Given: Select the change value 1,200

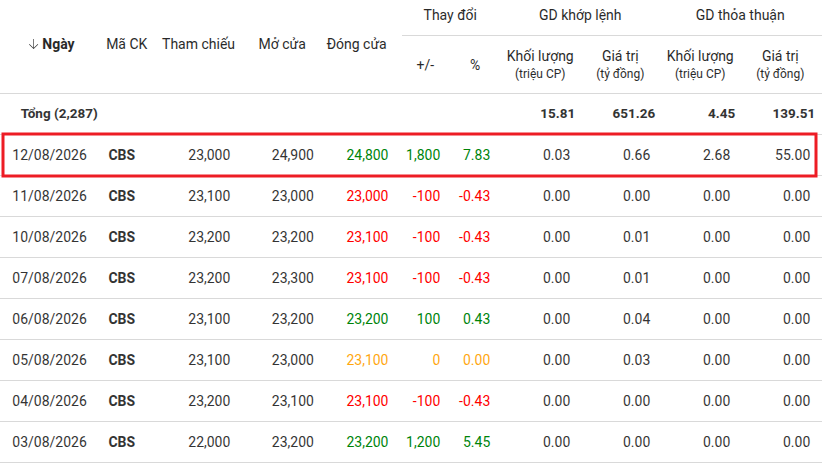Looking at the screenshot, I should point(423,442).
